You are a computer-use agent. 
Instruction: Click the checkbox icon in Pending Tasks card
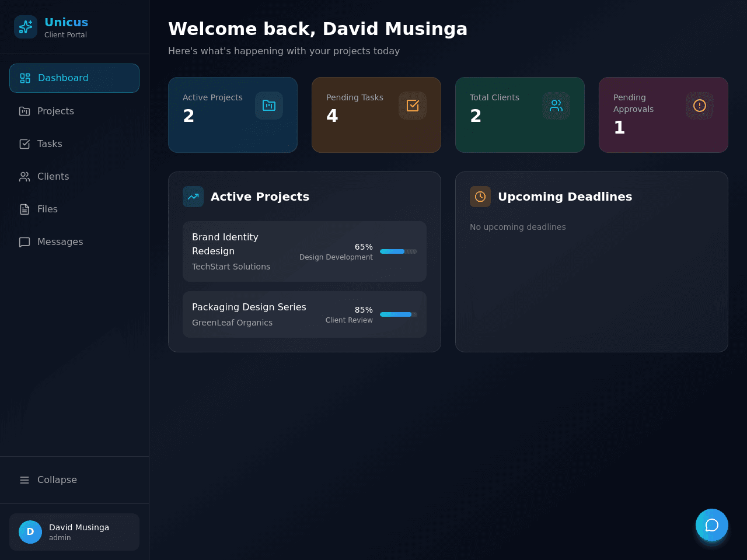point(413,106)
